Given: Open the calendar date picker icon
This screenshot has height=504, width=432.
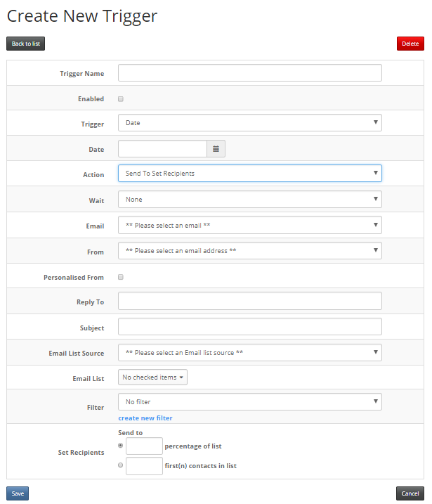Looking at the screenshot, I should pyautogui.click(x=216, y=149).
